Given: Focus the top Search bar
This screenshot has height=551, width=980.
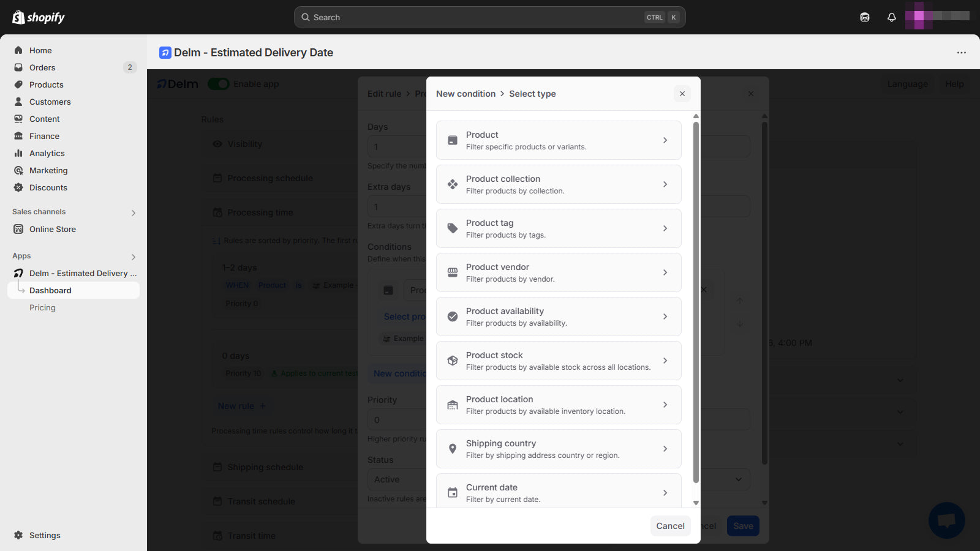Looking at the screenshot, I should 489,17.
